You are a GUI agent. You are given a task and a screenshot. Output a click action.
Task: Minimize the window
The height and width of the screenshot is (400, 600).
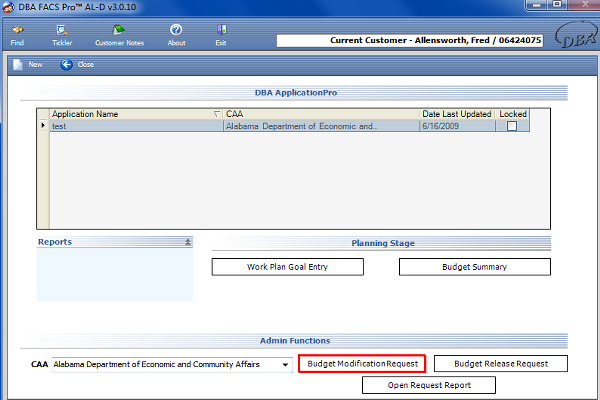tap(537, 5)
